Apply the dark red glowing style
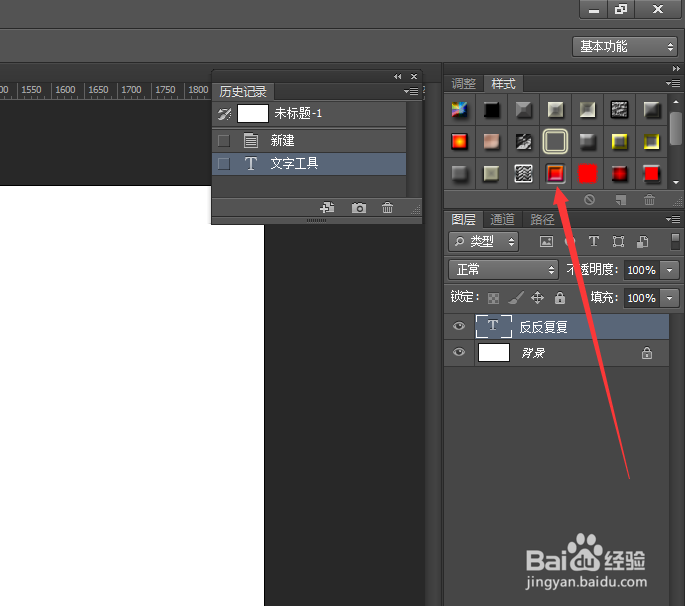This screenshot has height=606, width=685. (619, 173)
